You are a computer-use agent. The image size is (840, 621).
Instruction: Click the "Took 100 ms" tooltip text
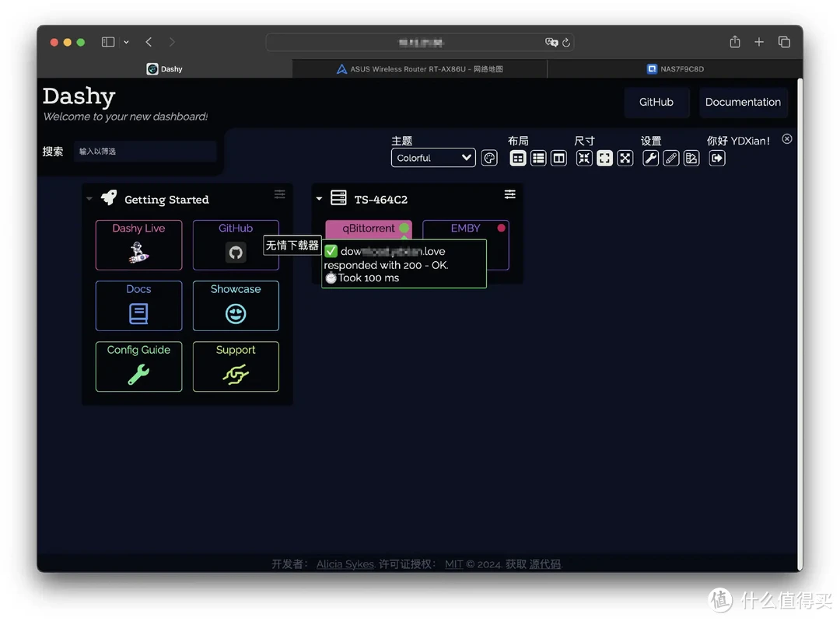[369, 277]
